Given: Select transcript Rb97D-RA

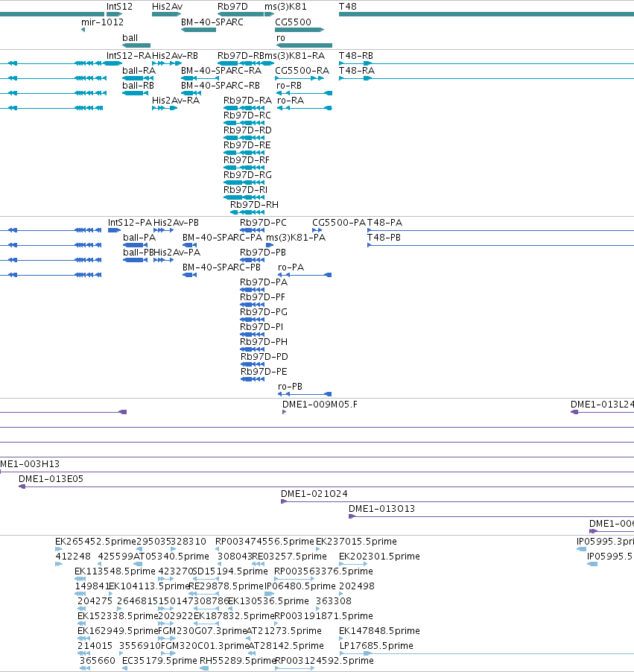Looking at the screenshot, I should pos(247,101).
